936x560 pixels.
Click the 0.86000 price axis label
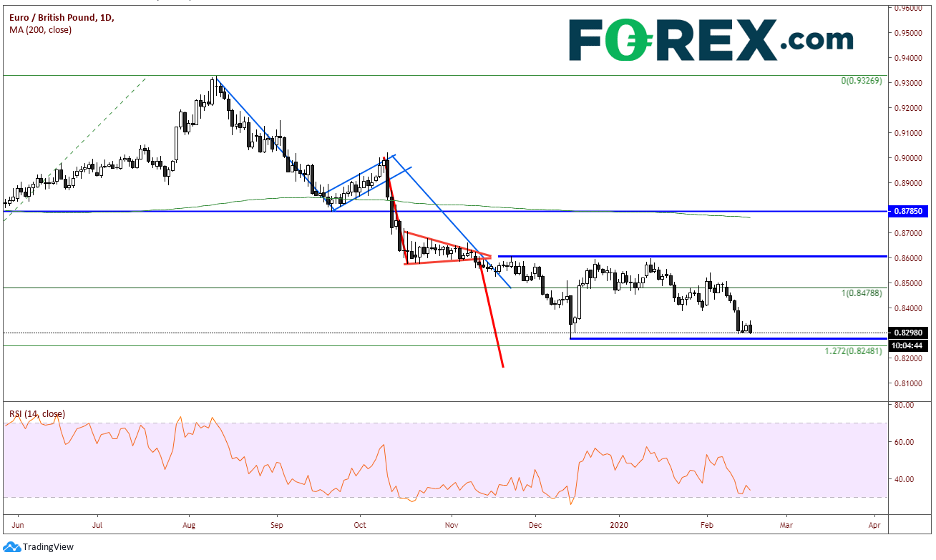pyautogui.click(x=907, y=258)
